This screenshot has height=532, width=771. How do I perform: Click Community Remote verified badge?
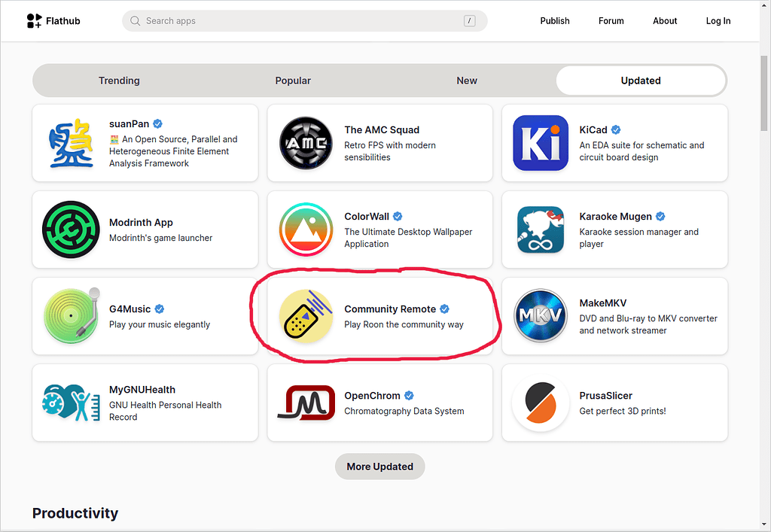(444, 309)
